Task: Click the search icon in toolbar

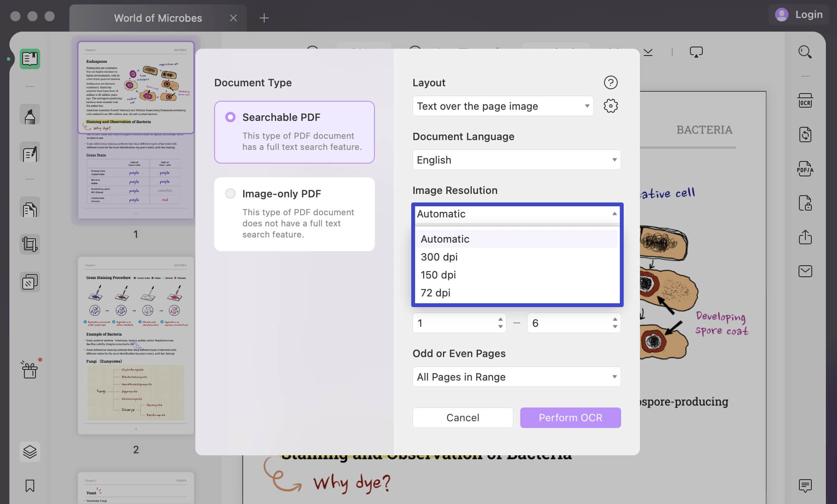Action: click(805, 51)
